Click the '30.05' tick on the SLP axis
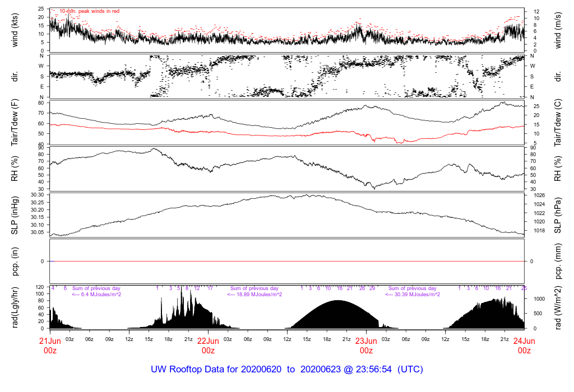 point(37,232)
